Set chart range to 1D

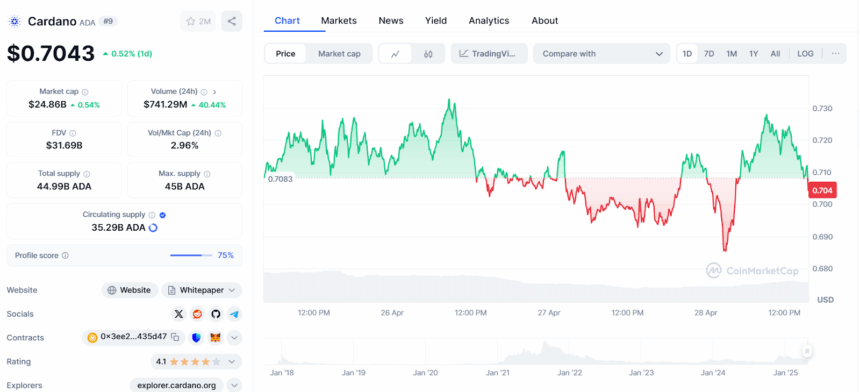click(x=687, y=54)
